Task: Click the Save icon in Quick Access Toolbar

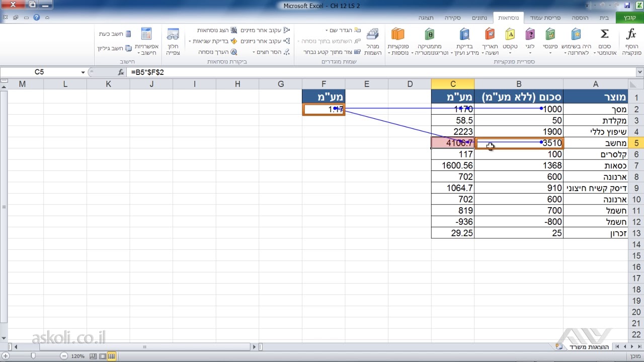Action: 627,6
